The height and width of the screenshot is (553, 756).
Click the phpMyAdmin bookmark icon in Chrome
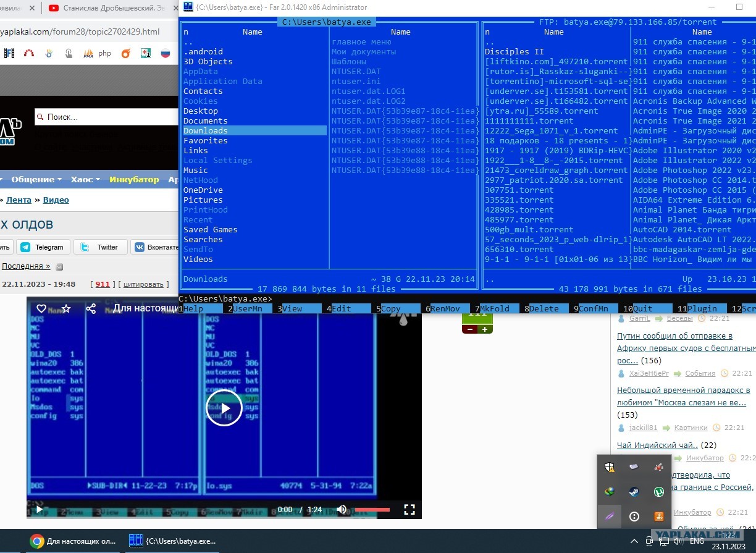click(88, 53)
